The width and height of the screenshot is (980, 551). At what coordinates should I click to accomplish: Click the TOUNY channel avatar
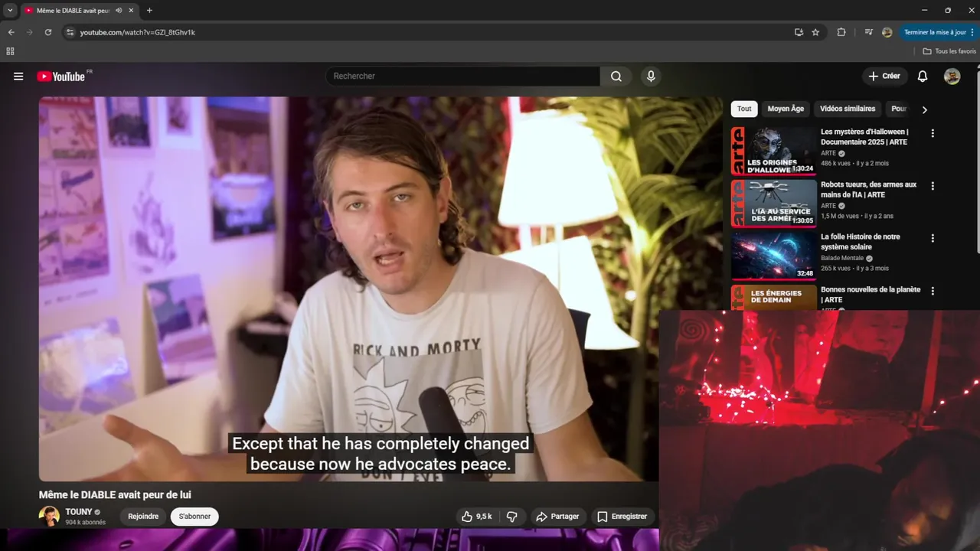coord(49,517)
